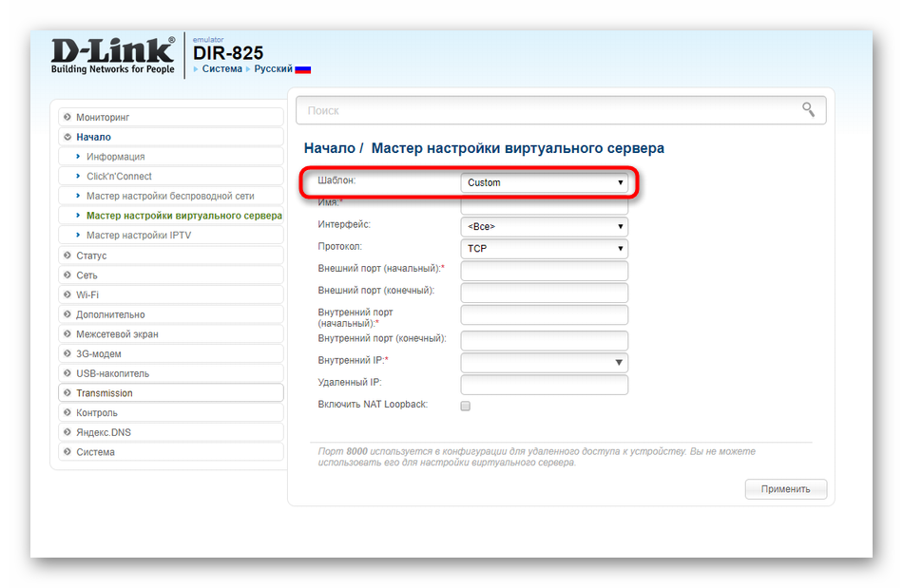Image resolution: width=903 pixels, height=588 pixels.
Task: Click the D-Link logo
Action: pos(112,55)
